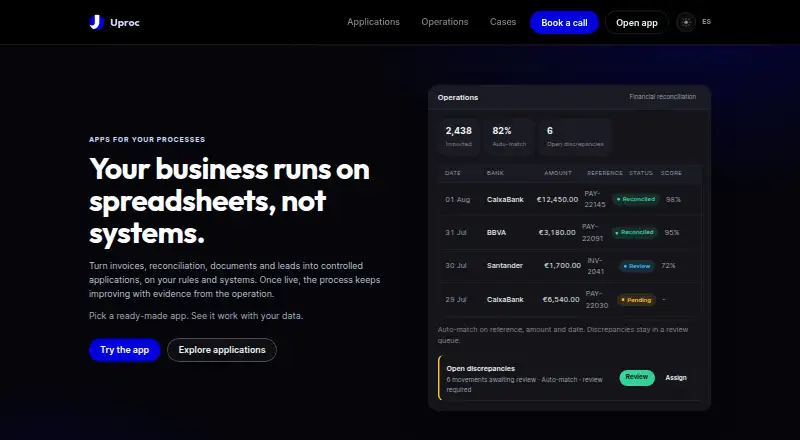This screenshot has height=440, width=800.
Task: Click the €1,700.00 amount cell
Action: tap(562, 265)
